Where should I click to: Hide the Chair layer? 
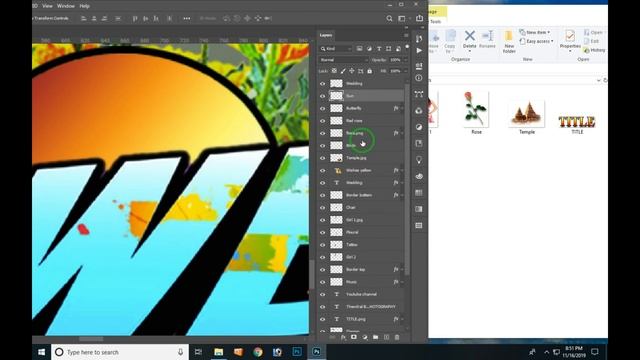[x=322, y=208]
